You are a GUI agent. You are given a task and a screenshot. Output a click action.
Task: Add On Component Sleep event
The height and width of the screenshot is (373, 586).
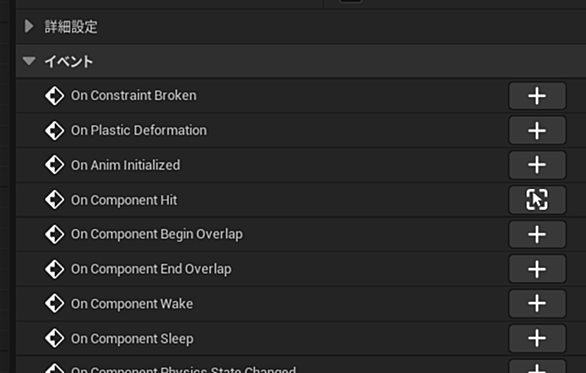click(537, 338)
